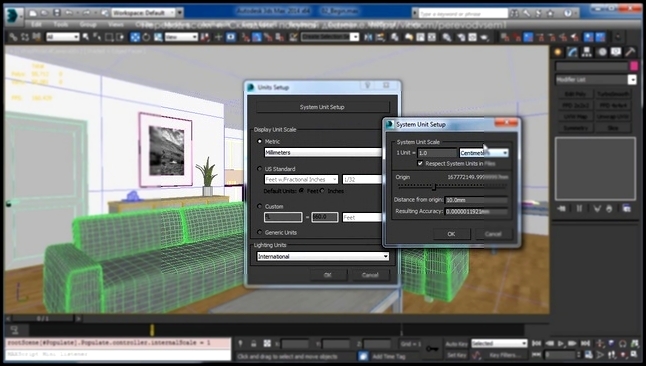
Task: Click Cancel in System Unit Setup dialog
Action: coord(494,234)
